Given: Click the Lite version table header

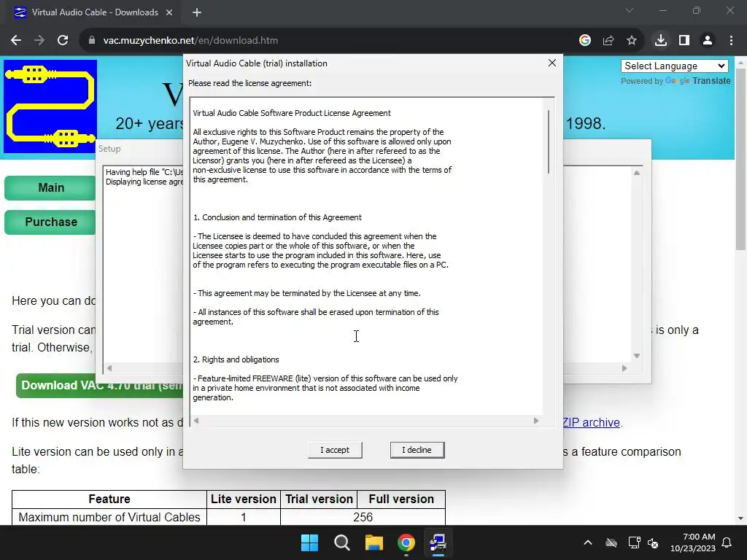Looking at the screenshot, I should [244, 499].
